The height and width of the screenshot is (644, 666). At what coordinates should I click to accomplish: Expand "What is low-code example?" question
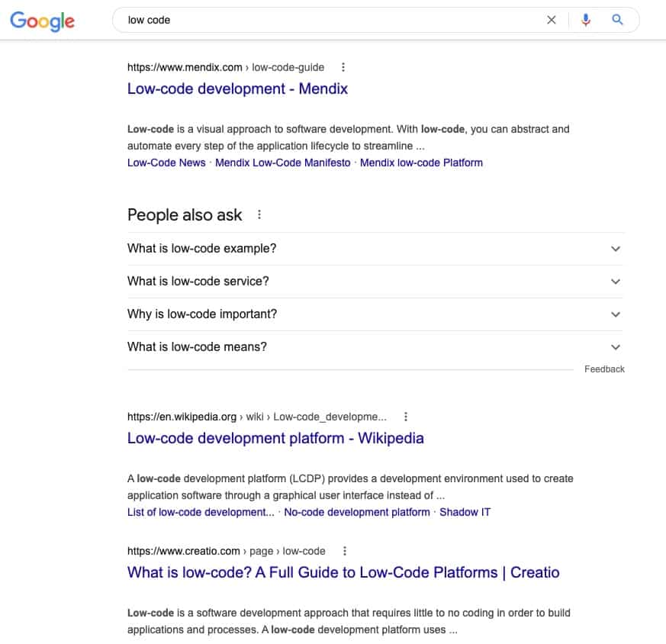[375, 249]
